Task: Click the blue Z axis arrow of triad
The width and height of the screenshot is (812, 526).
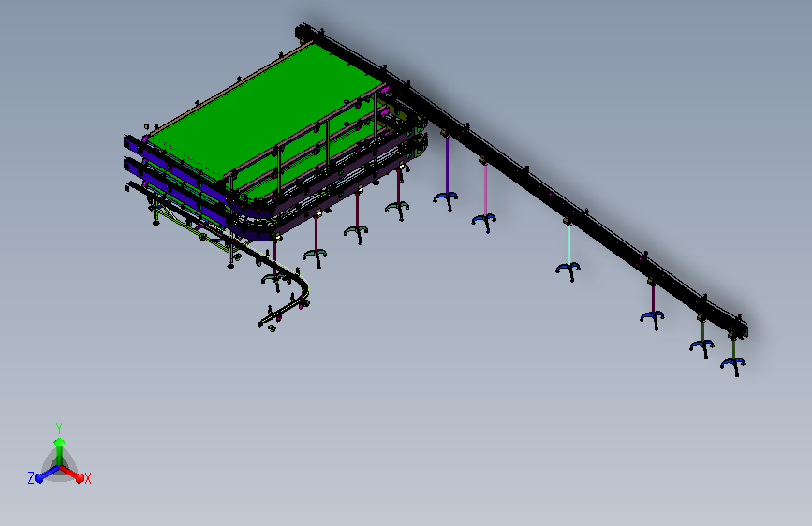Action: 46,475
